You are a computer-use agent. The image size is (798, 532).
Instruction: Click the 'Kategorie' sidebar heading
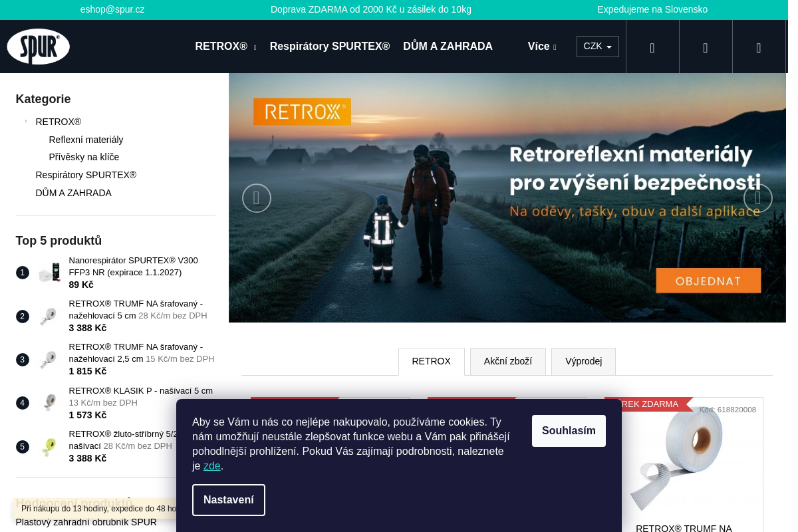point(43,99)
